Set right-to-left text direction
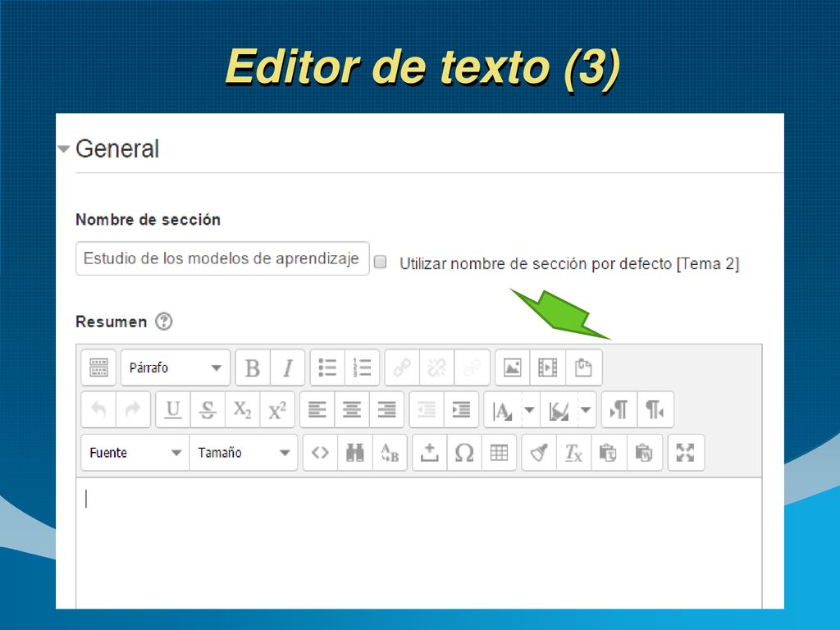 tap(655, 410)
